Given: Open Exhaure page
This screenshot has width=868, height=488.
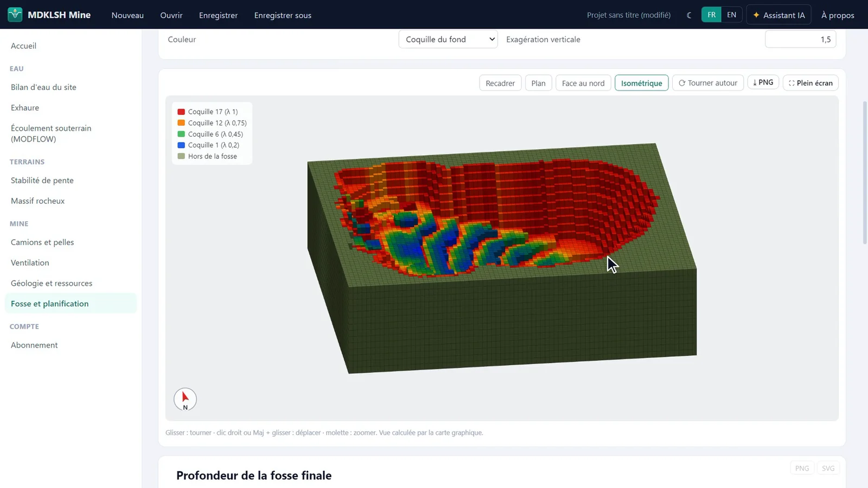Looking at the screenshot, I should tap(71, 107).
